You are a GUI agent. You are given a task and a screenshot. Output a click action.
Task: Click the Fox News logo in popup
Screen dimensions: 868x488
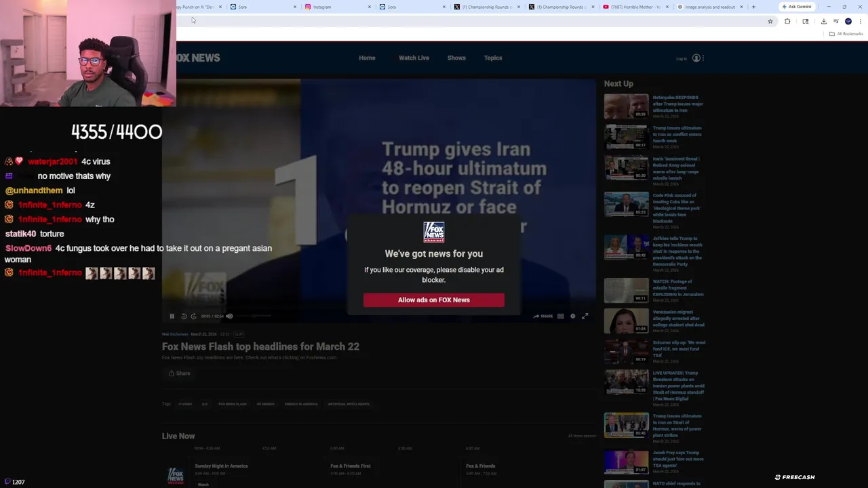point(434,232)
